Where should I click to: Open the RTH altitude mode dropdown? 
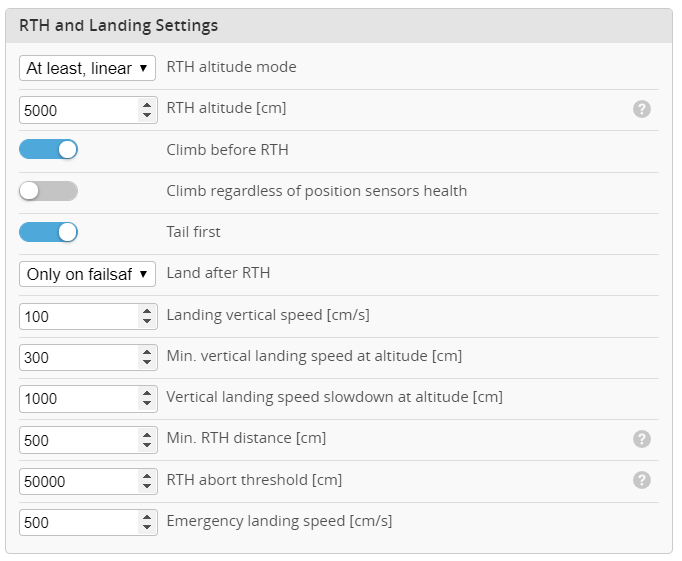coord(88,68)
